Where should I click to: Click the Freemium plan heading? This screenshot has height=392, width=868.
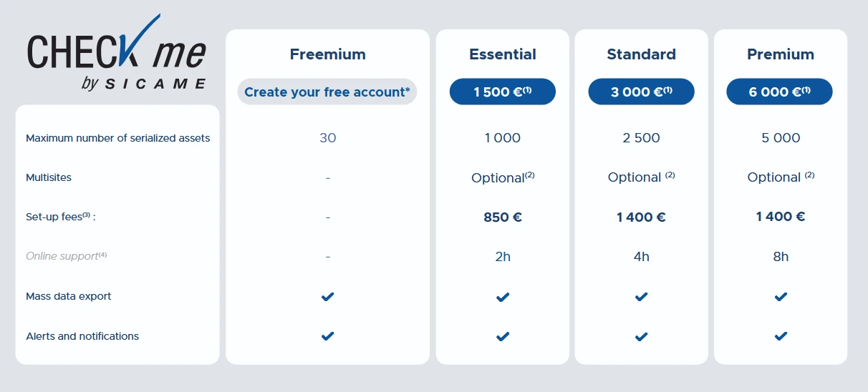click(327, 54)
